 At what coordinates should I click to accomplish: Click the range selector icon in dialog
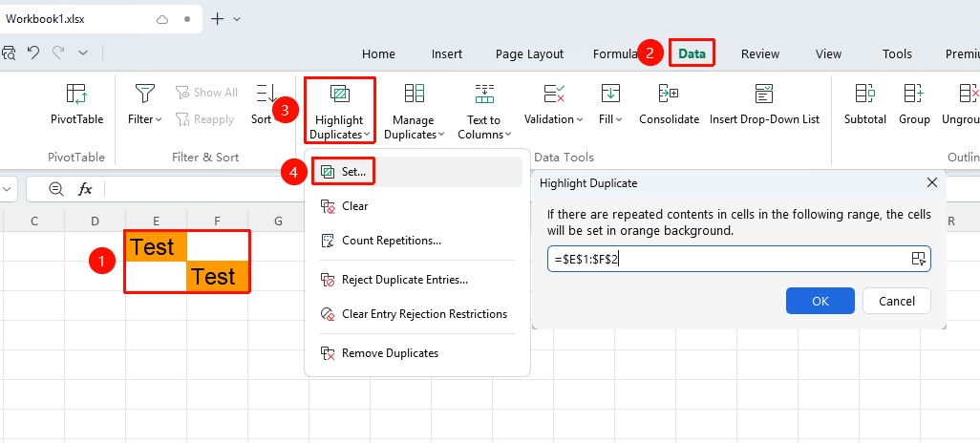[x=918, y=260]
